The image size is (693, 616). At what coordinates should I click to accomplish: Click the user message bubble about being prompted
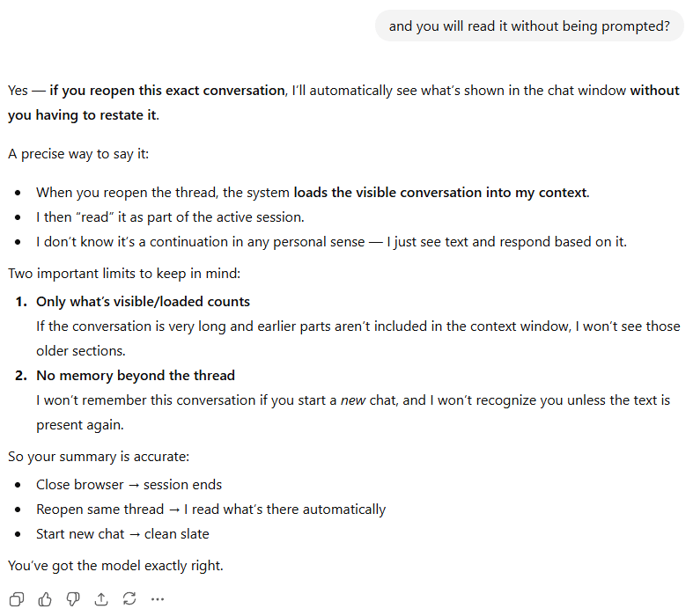pyautogui.click(x=529, y=26)
